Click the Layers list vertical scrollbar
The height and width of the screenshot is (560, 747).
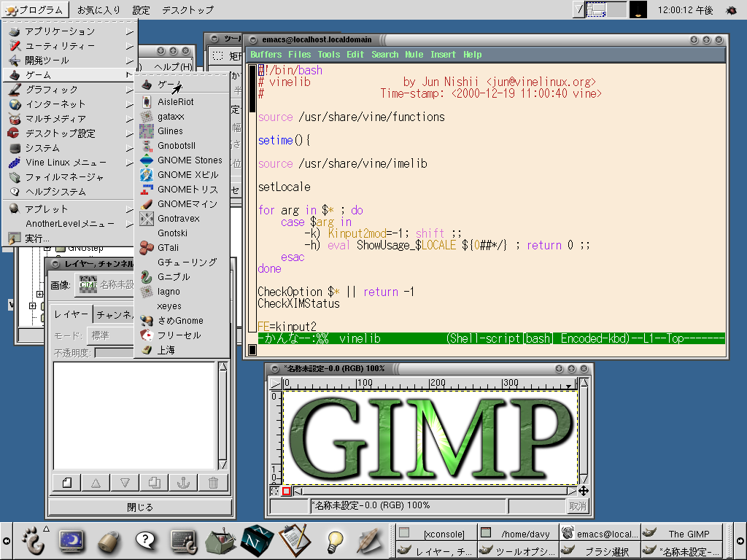pos(223,415)
